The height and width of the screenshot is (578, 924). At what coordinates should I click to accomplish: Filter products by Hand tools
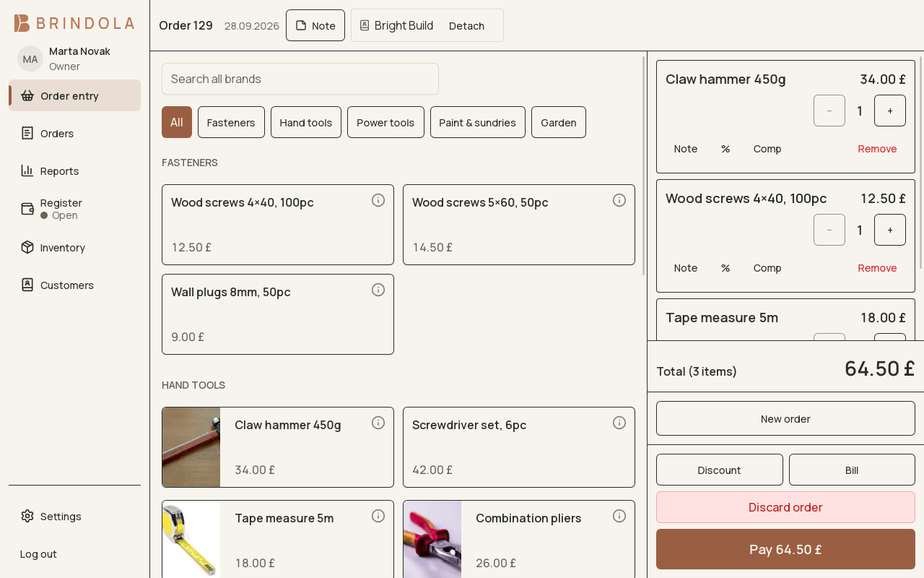click(x=306, y=122)
